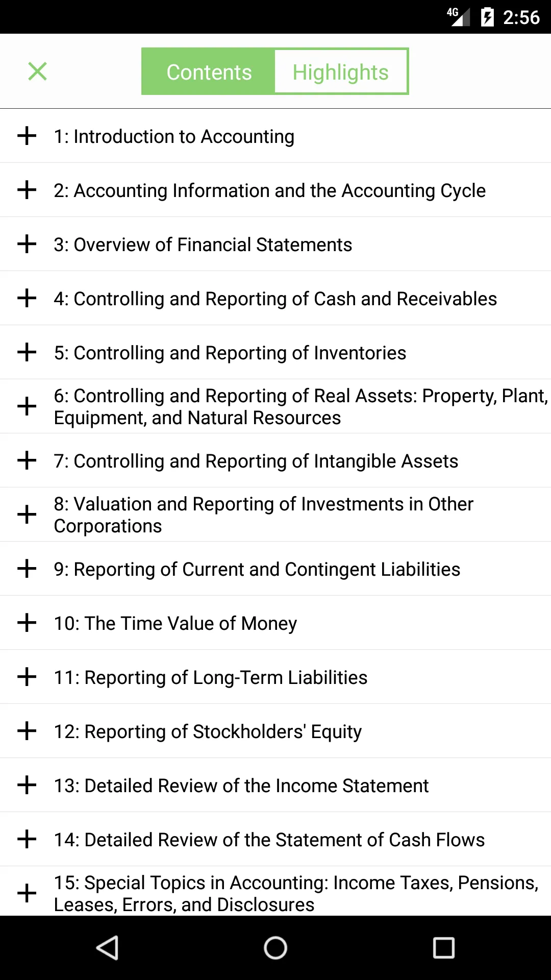Expand chapter 6 Real Assets plus icon
Viewport: 551px width, 980px height.
pos(27,406)
